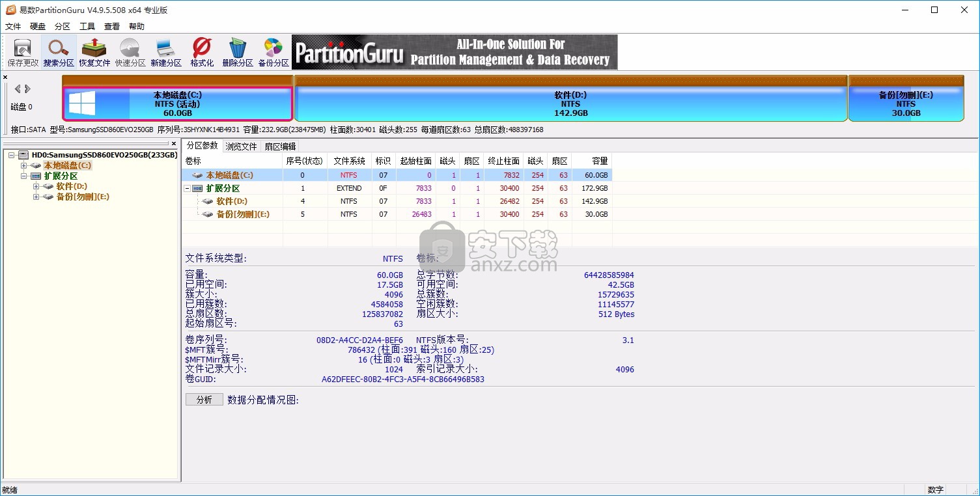Click the 扩展分区 icon in partition table
This screenshot has height=496, width=980.
197,189
